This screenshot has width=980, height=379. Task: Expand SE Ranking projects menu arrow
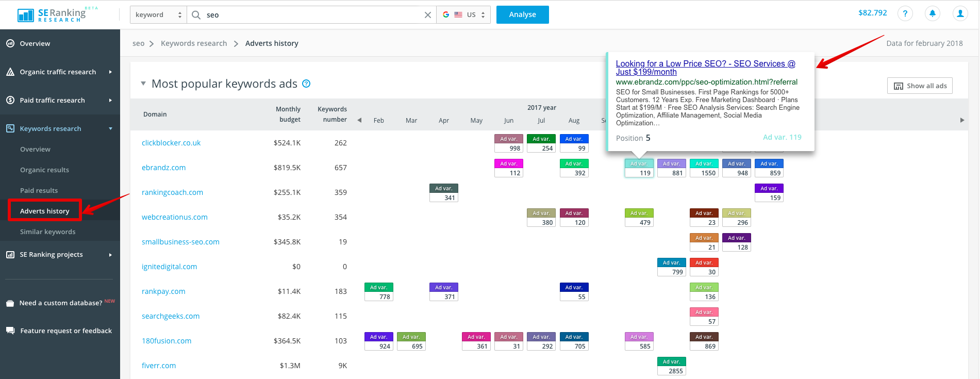tap(110, 254)
